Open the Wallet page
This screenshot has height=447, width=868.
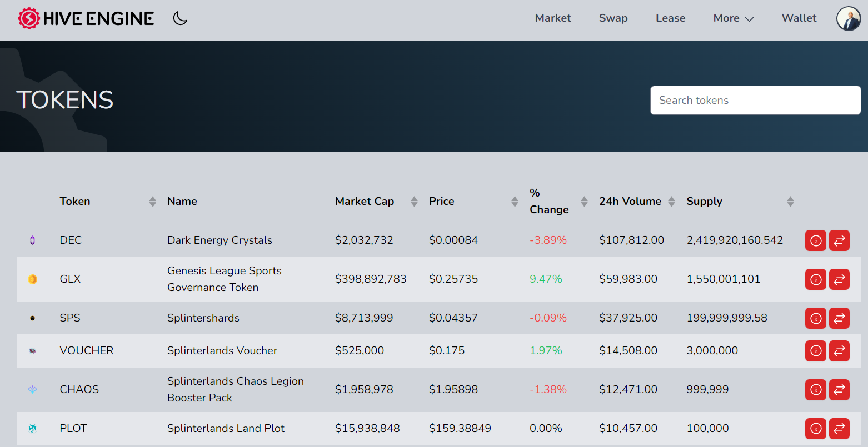click(799, 18)
